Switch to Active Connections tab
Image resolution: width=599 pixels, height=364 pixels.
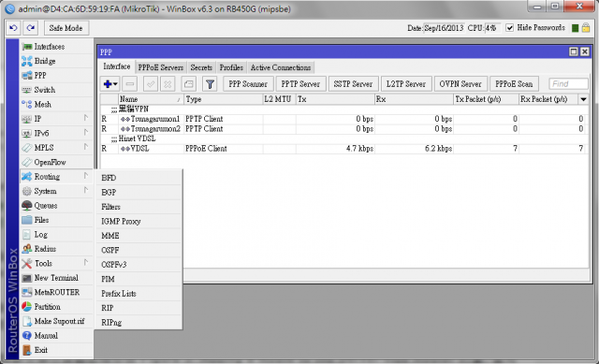(x=281, y=67)
